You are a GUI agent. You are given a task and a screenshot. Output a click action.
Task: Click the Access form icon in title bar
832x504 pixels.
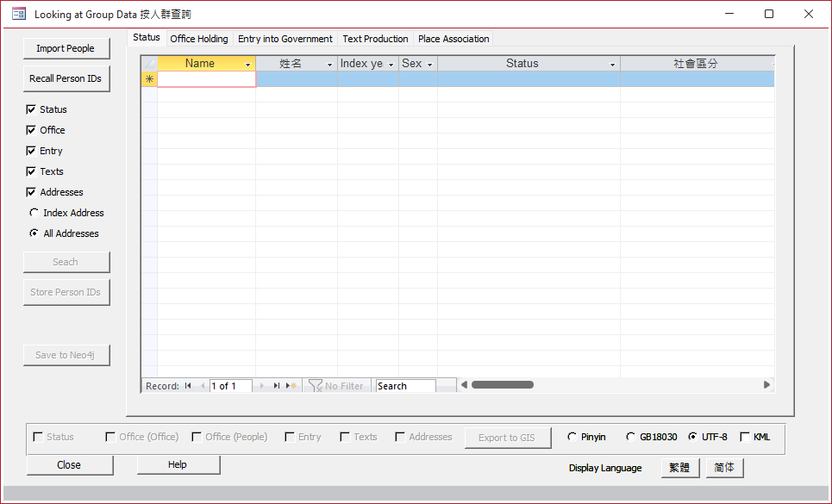[x=18, y=14]
